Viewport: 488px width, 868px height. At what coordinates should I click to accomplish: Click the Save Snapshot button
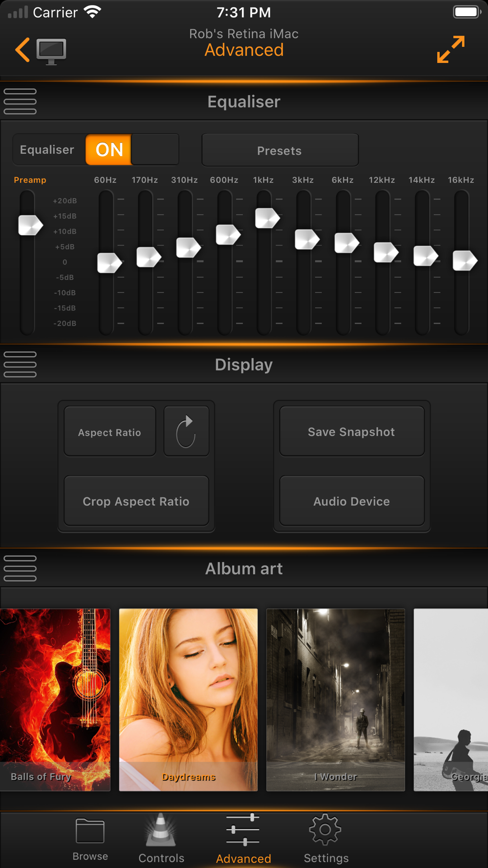351,432
